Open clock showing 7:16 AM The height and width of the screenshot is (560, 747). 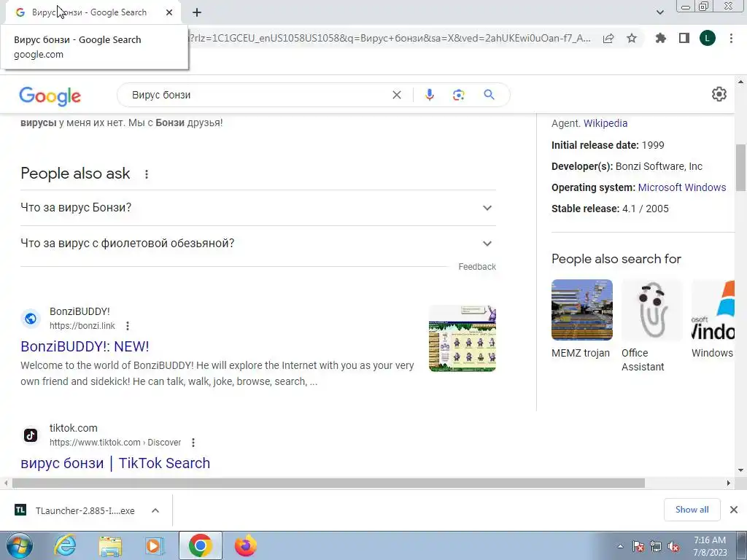pos(710,546)
